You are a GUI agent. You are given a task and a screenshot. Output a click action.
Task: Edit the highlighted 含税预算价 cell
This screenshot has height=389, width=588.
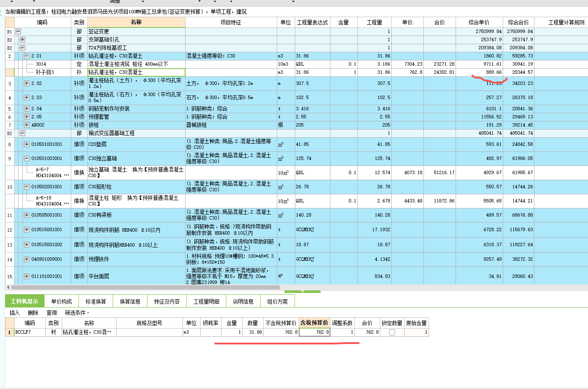click(315, 332)
